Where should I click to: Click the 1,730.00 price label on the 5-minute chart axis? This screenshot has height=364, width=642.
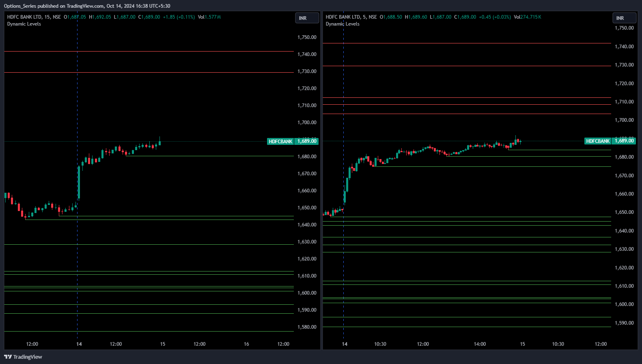[624, 65]
